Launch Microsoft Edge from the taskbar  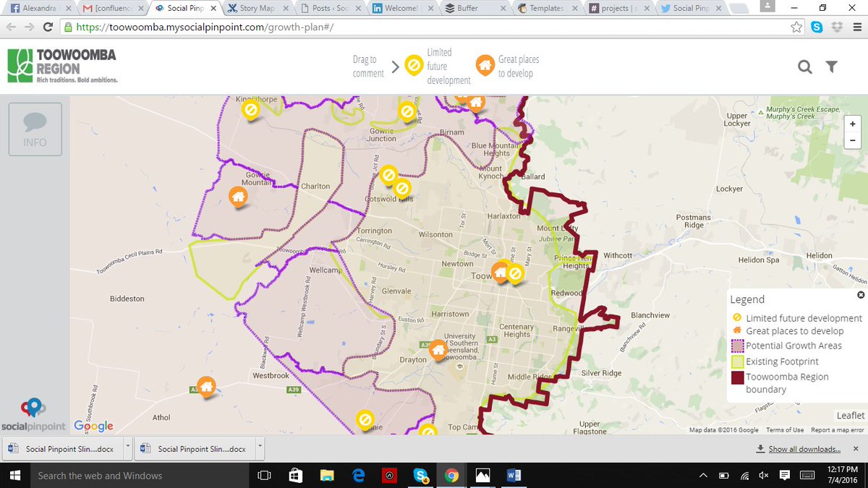(358, 475)
